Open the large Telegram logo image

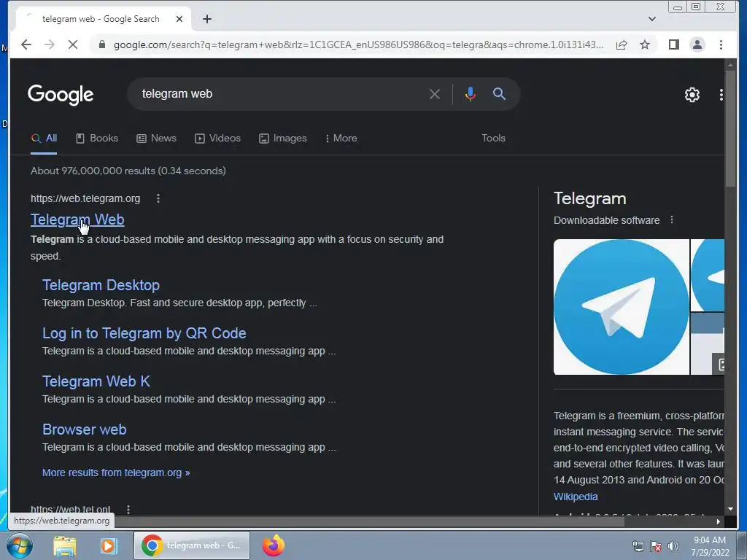(x=622, y=307)
